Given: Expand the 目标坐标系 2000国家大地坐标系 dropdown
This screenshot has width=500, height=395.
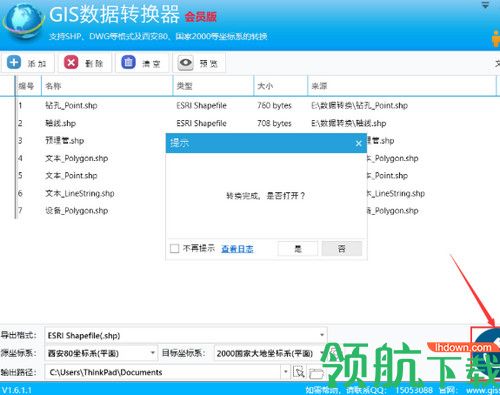Looking at the screenshot, I should pyautogui.click(x=323, y=353).
